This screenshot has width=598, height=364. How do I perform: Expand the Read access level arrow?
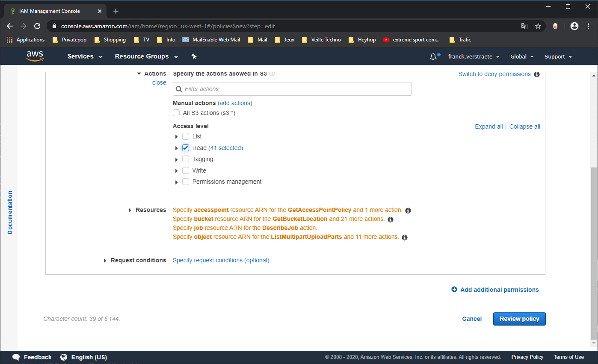tap(176, 148)
